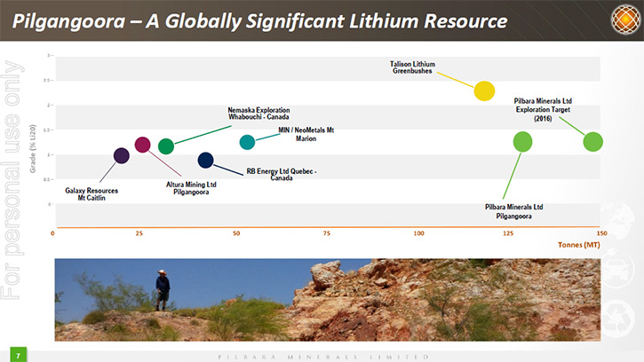Click the 'RB Energy Ltd Quebec - Canada' label
Viewport: 644px width, 362px height.
point(282,175)
